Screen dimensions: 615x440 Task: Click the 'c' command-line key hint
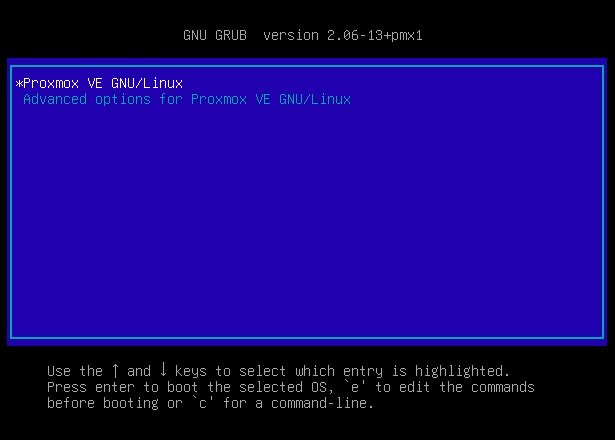coord(203,403)
